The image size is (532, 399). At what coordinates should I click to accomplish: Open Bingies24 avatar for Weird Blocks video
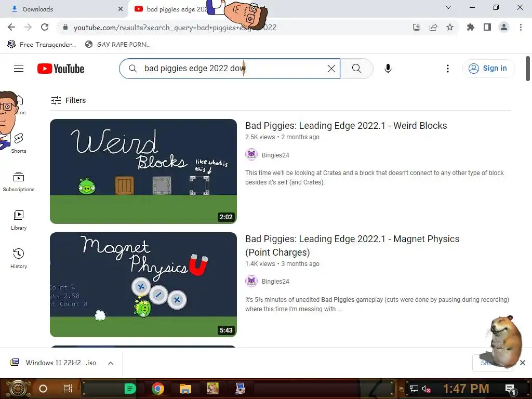(x=251, y=155)
